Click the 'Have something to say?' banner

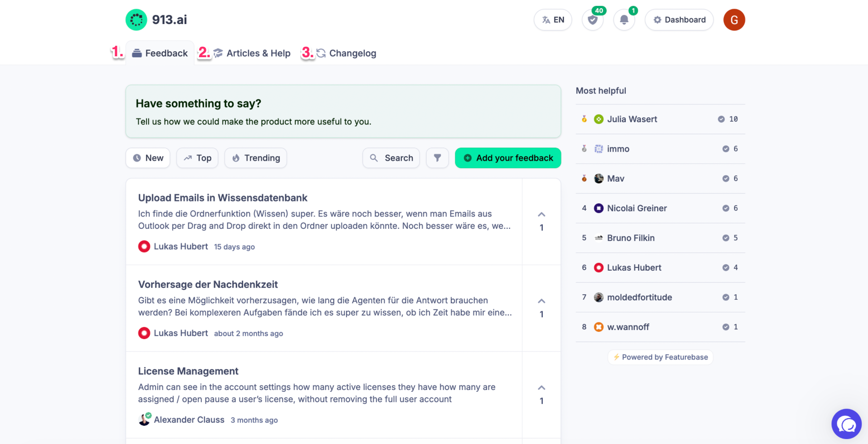click(x=343, y=111)
